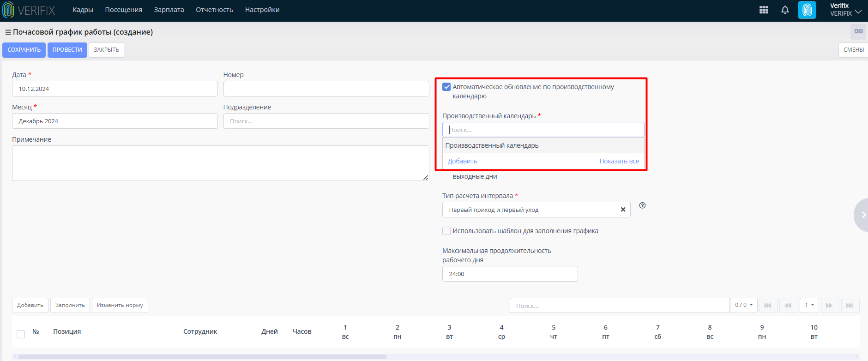Open the page number 1 dropdown
Image resolution: width=868 pixels, height=361 pixels.
(x=809, y=305)
